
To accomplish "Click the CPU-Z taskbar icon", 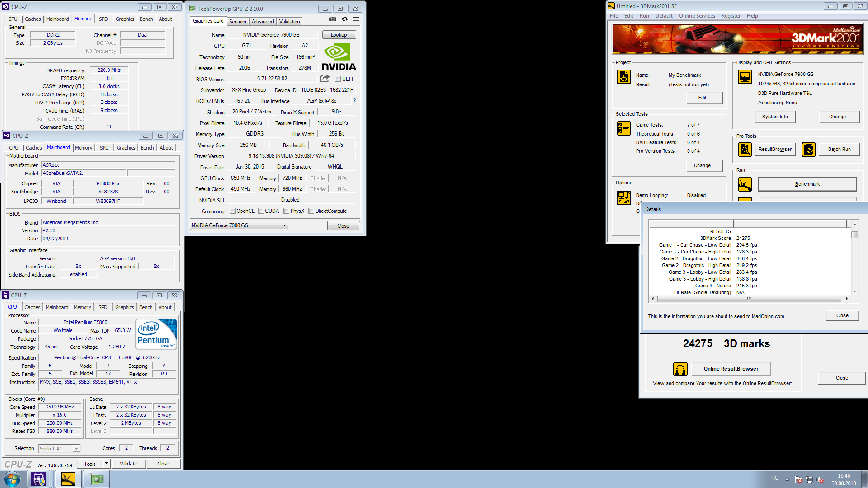I will (x=38, y=479).
